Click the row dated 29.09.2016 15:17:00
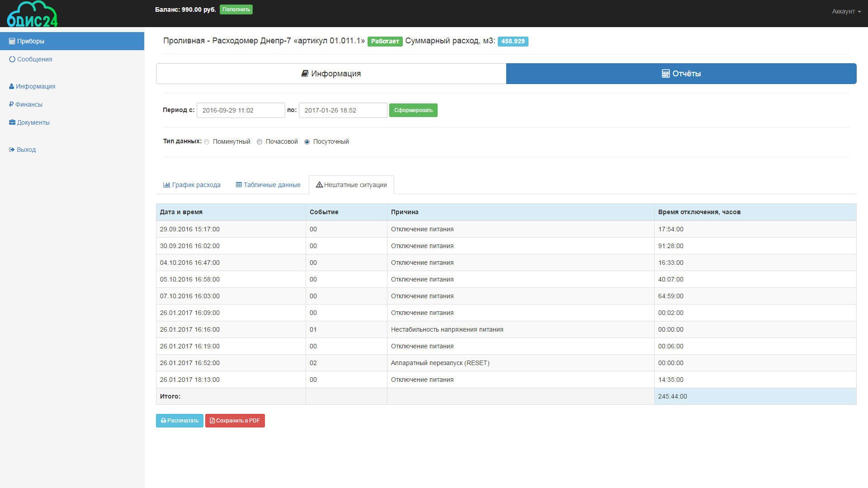 tap(506, 229)
